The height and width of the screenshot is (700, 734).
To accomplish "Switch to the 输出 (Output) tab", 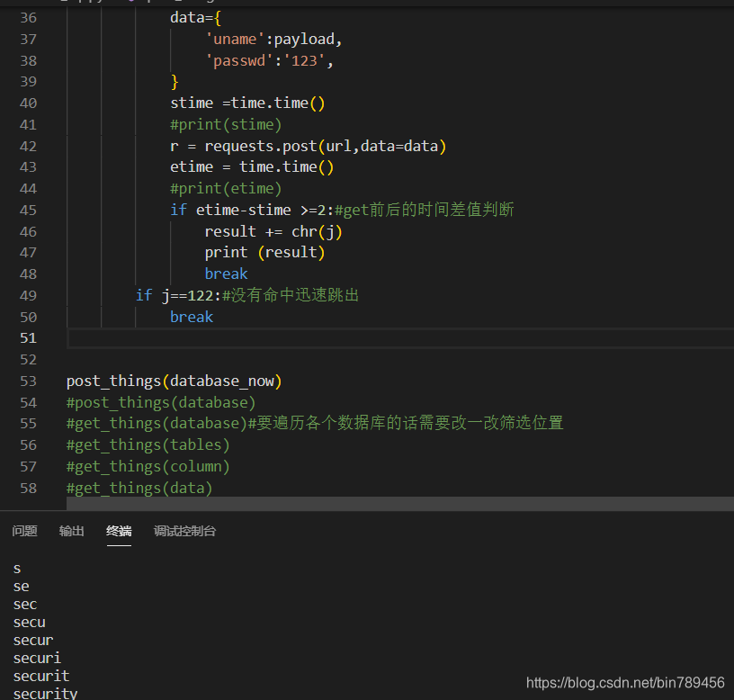I will pyautogui.click(x=72, y=531).
